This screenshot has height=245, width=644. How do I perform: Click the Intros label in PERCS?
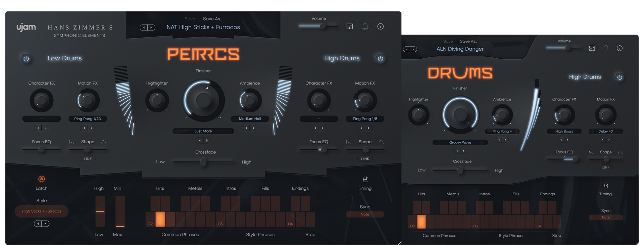coord(230,189)
